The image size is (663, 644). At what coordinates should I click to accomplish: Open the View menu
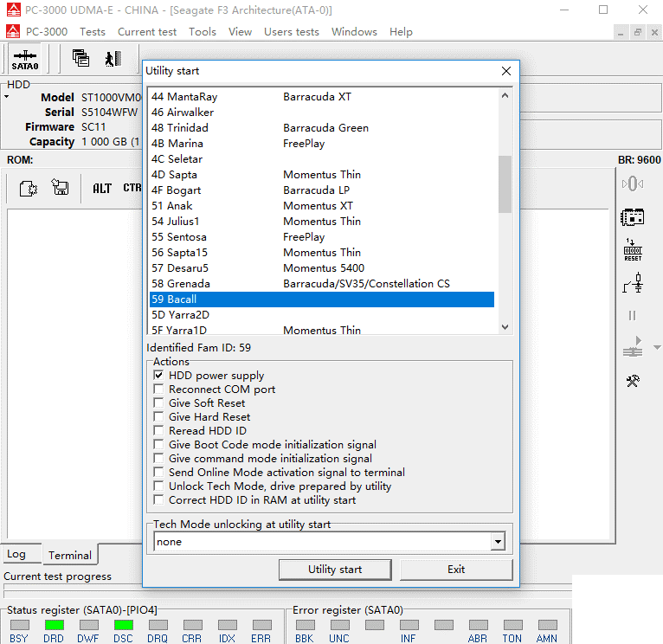click(240, 32)
